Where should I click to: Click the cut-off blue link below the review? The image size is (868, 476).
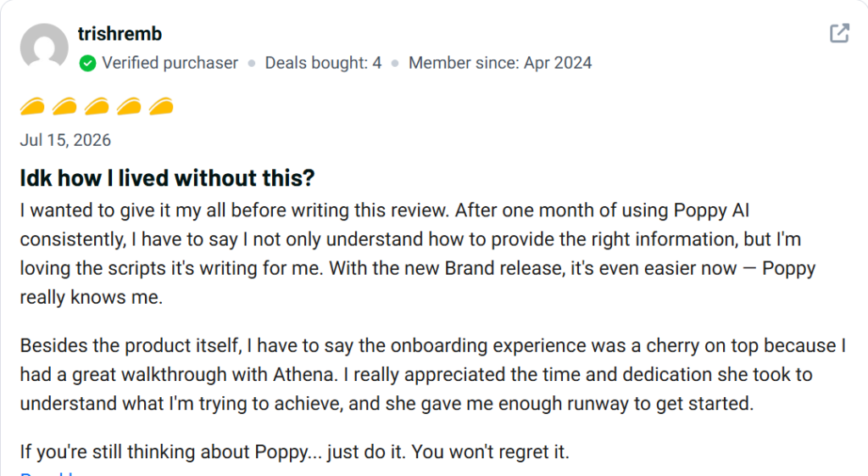click(47, 473)
